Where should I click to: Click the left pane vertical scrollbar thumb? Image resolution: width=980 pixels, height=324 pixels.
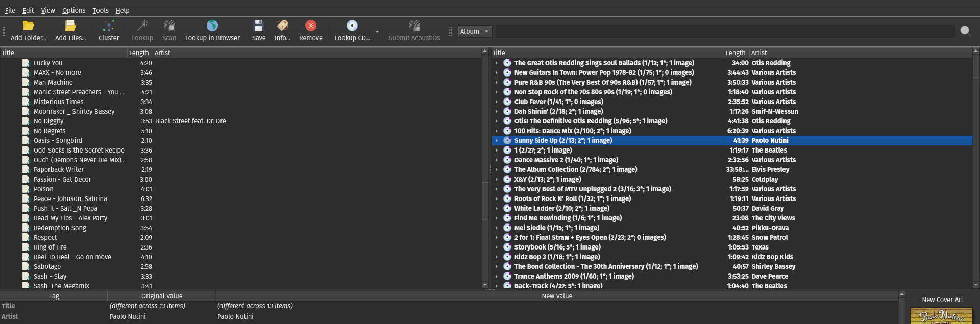tap(485, 201)
